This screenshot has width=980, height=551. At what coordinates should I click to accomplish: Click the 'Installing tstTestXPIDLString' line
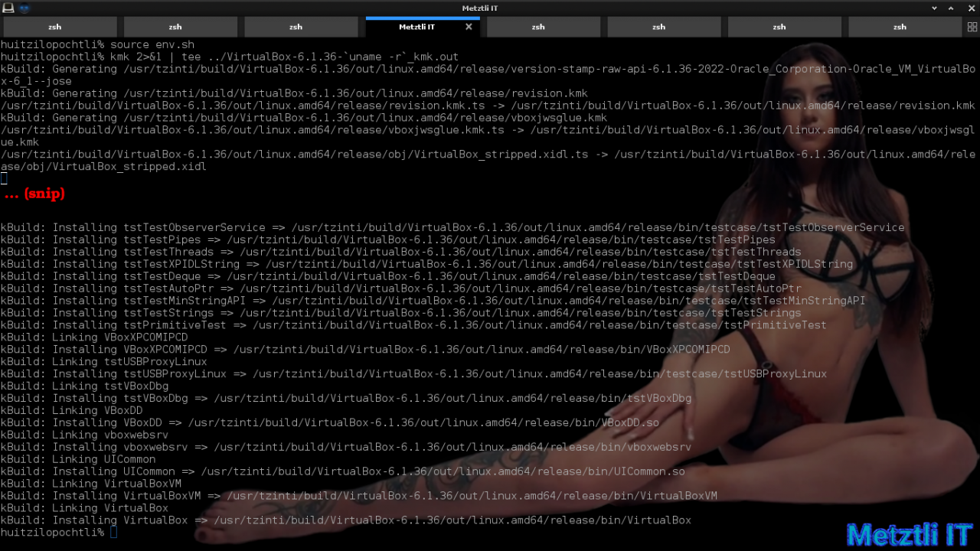coord(426,264)
